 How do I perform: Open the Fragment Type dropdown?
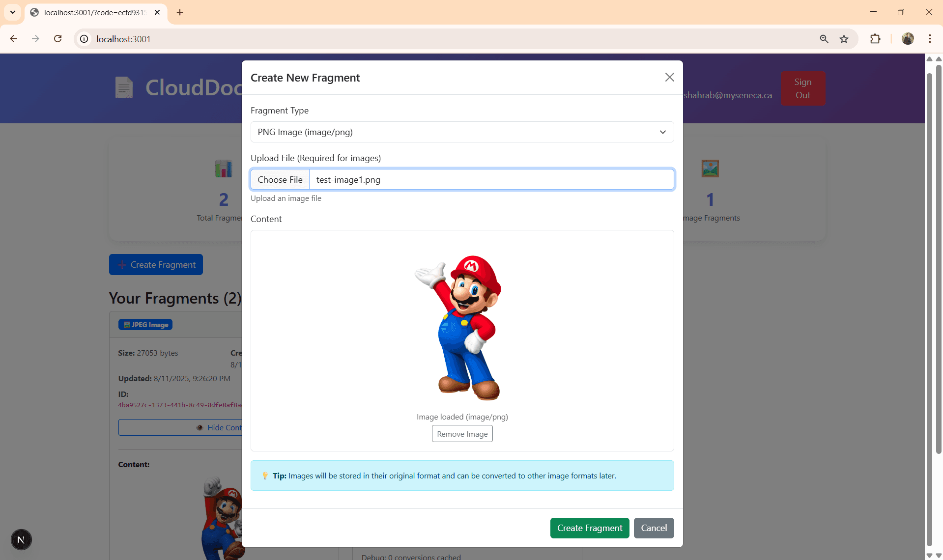[x=461, y=132]
